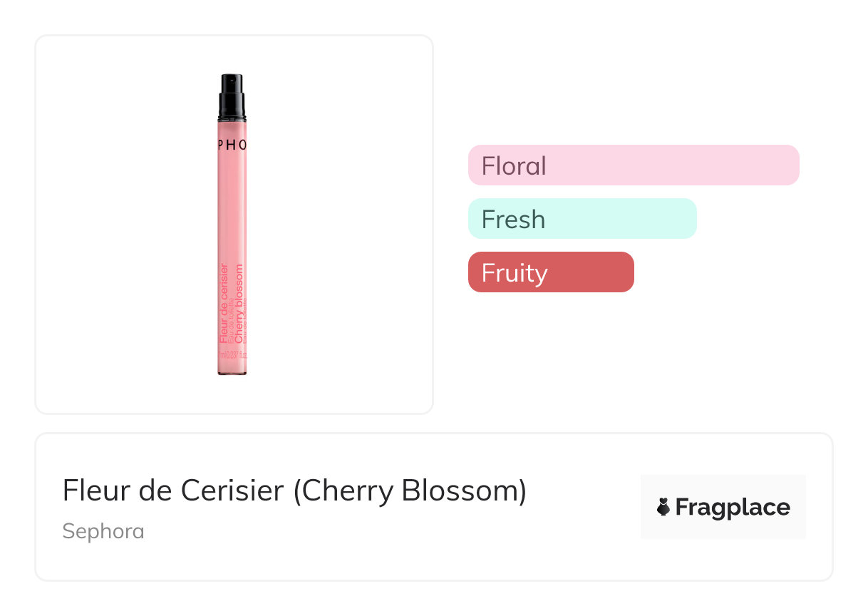Click the PHO lettering on the bottle
The height and width of the screenshot is (616, 868).
232,145
